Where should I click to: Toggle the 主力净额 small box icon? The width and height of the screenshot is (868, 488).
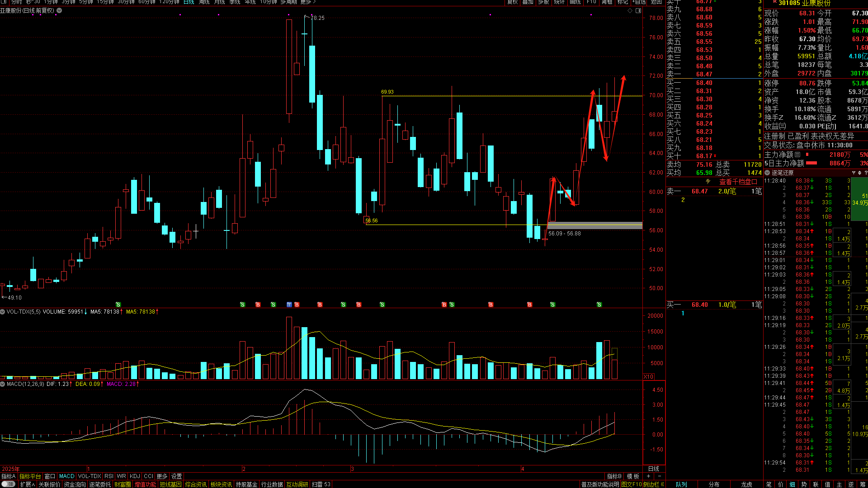pos(797,155)
